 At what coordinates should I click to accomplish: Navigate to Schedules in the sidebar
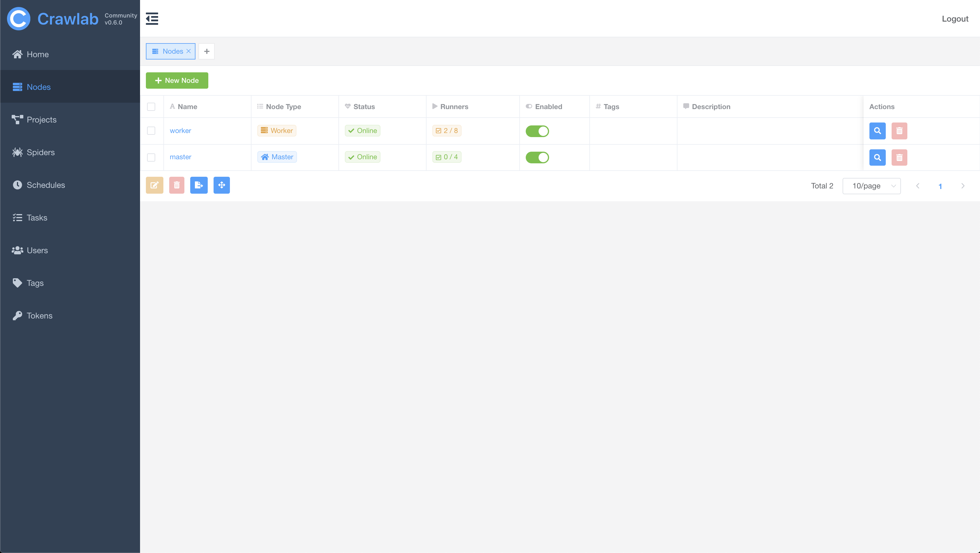(46, 185)
